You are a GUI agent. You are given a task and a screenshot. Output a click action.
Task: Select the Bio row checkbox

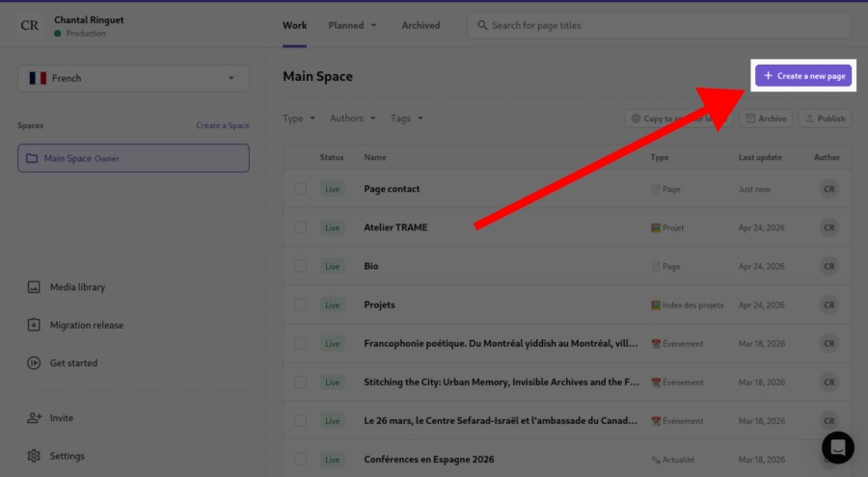(x=300, y=266)
